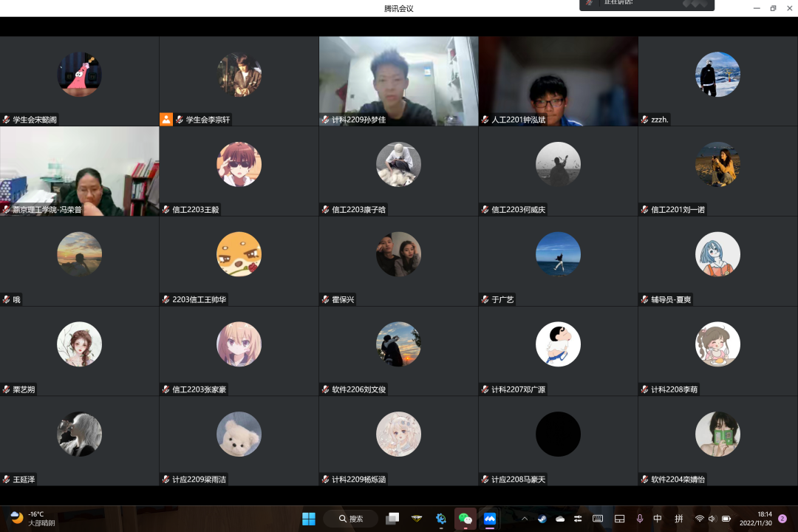The image size is (798, 532).
Task: Toggle the 中 input language indicator
Action: pyautogui.click(x=658, y=519)
